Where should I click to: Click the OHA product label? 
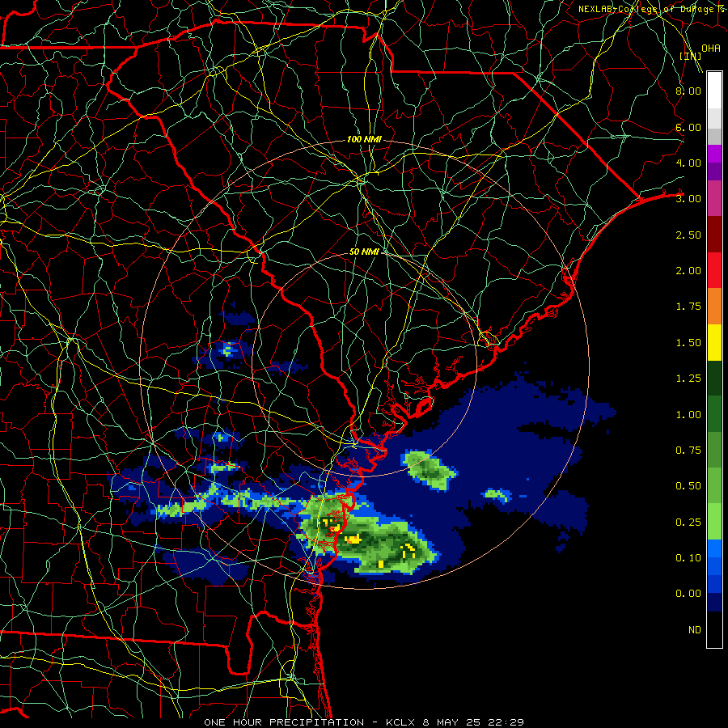[x=711, y=48]
